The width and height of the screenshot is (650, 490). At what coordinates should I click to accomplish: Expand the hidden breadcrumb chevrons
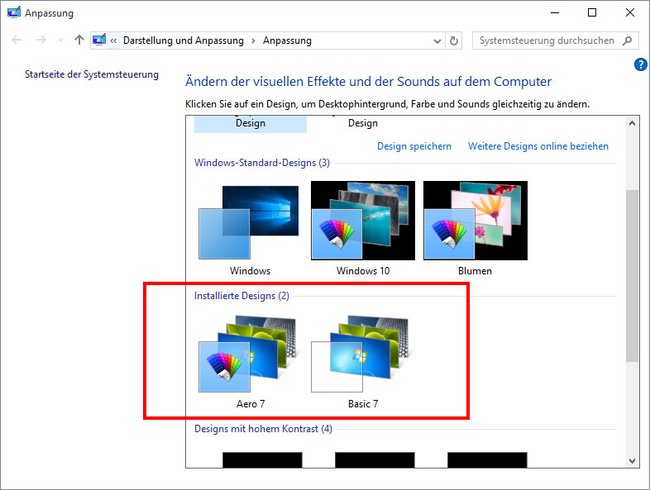[x=113, y=41]
